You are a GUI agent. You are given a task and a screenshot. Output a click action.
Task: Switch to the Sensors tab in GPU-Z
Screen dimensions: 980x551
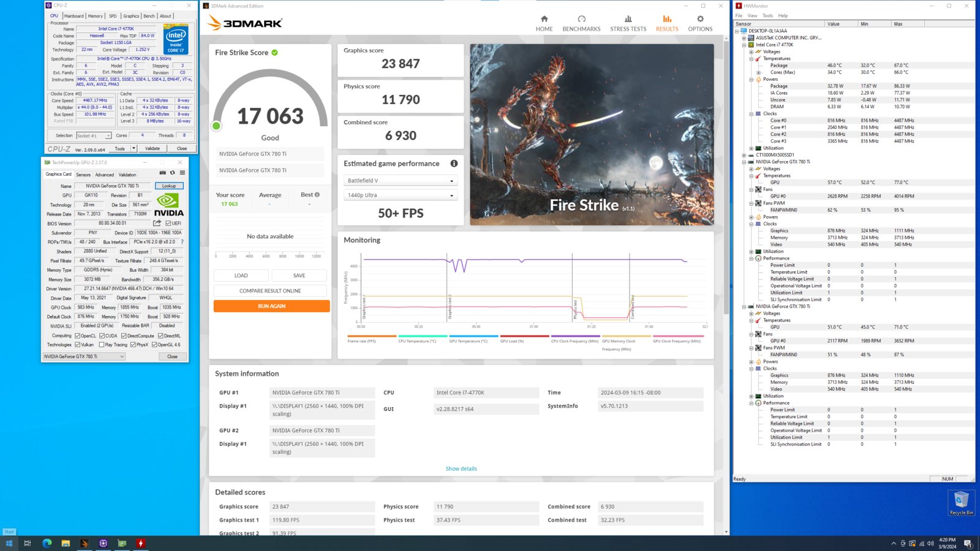83,174
